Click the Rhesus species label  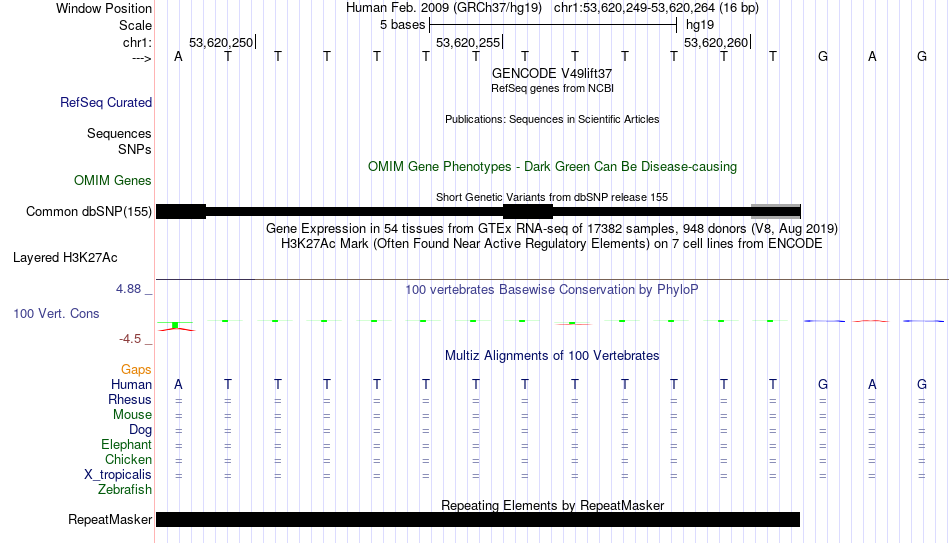click(x=130, y=399)
